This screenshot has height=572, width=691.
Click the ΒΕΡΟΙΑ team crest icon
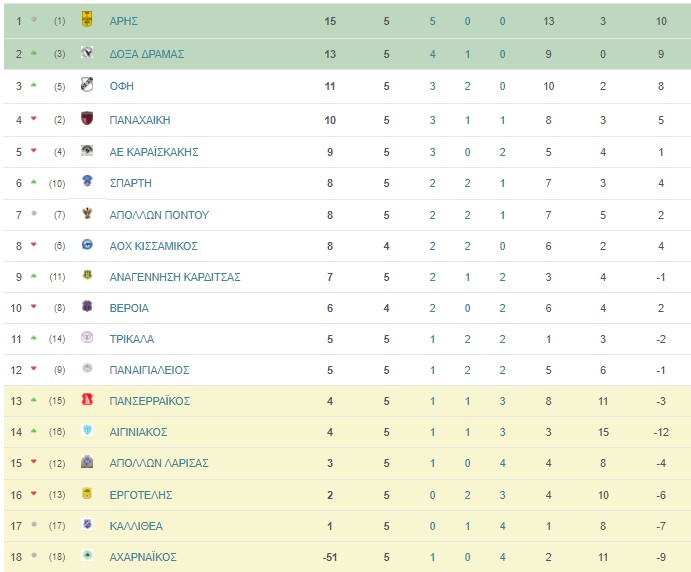coord(87,306)
